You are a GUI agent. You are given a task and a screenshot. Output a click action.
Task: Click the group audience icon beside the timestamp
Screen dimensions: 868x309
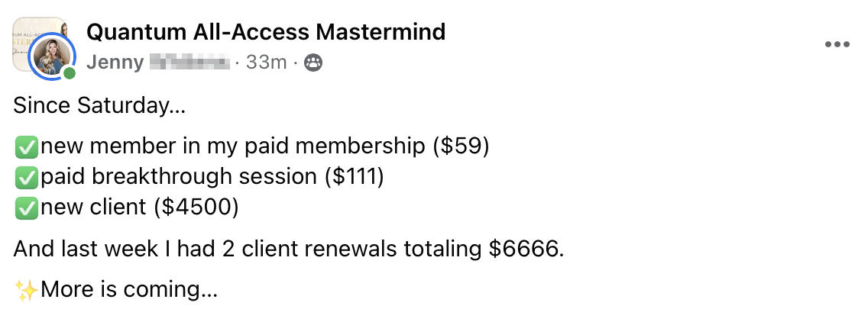click(x=313, y=63)
